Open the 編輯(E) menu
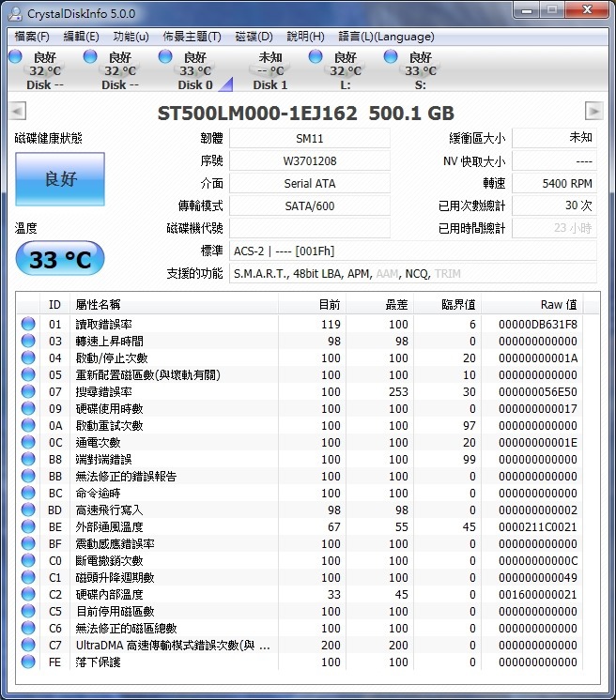 (x=81, y=37)
